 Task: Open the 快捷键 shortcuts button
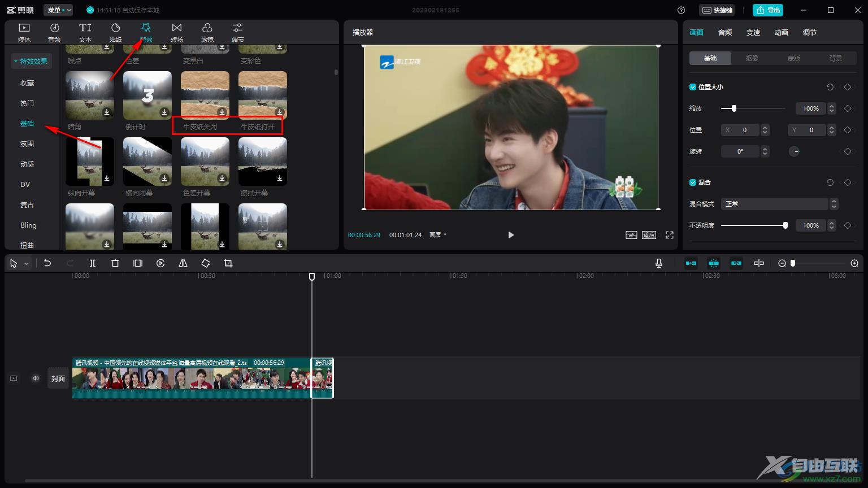click(717, 10)
